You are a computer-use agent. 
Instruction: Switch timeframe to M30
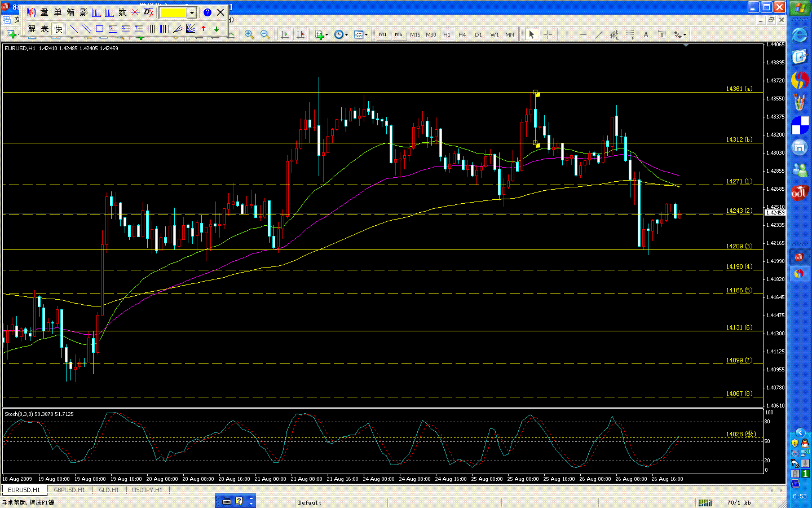tap(431, 35)
